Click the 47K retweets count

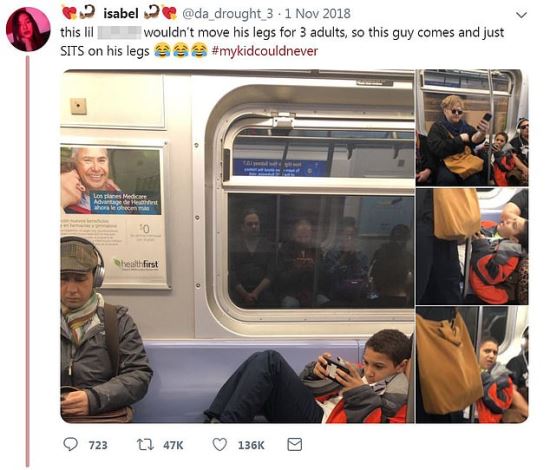173,445
